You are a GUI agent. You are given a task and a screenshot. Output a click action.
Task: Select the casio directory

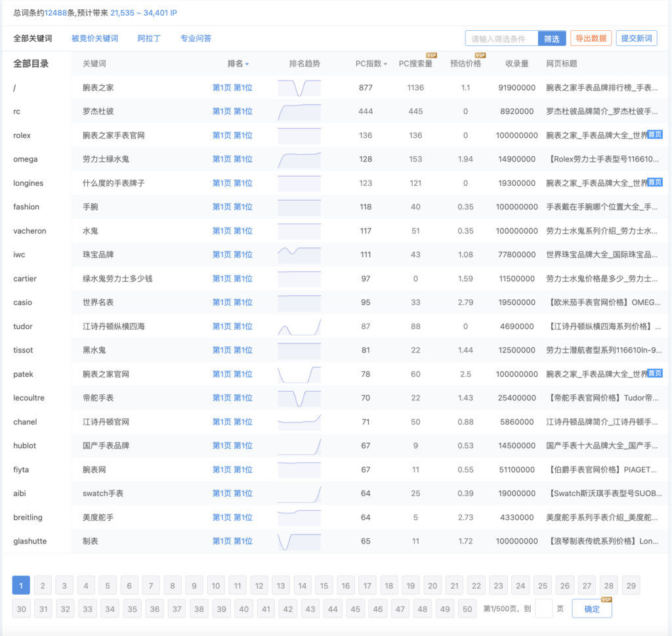(23, 302)
